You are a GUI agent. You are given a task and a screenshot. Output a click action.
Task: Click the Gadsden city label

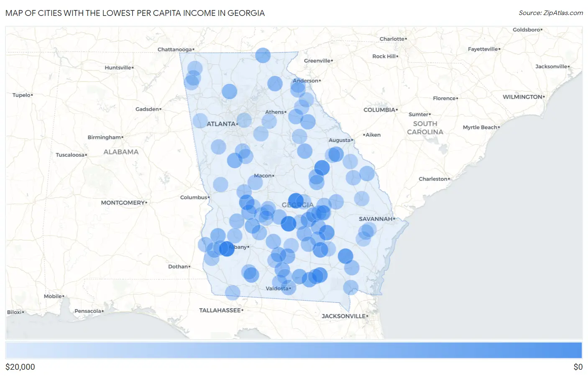tap(147, 109)
